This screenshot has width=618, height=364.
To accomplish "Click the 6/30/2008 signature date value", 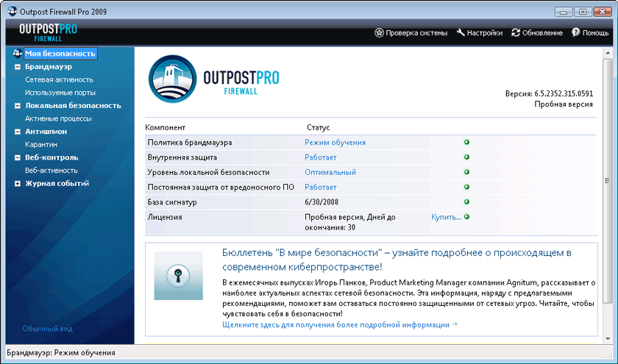I will (322, 202).
